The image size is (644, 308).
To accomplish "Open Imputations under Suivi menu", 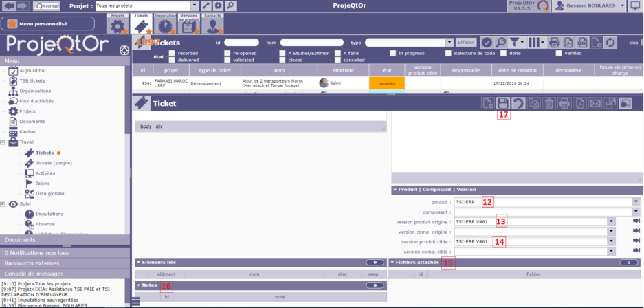I will coord(49,214).
